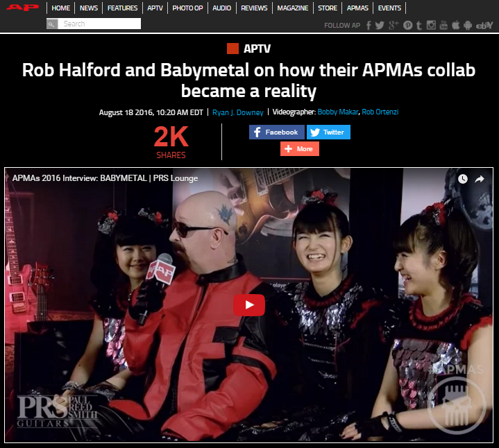Open the AUDIO section

click(x=222, y=8)
